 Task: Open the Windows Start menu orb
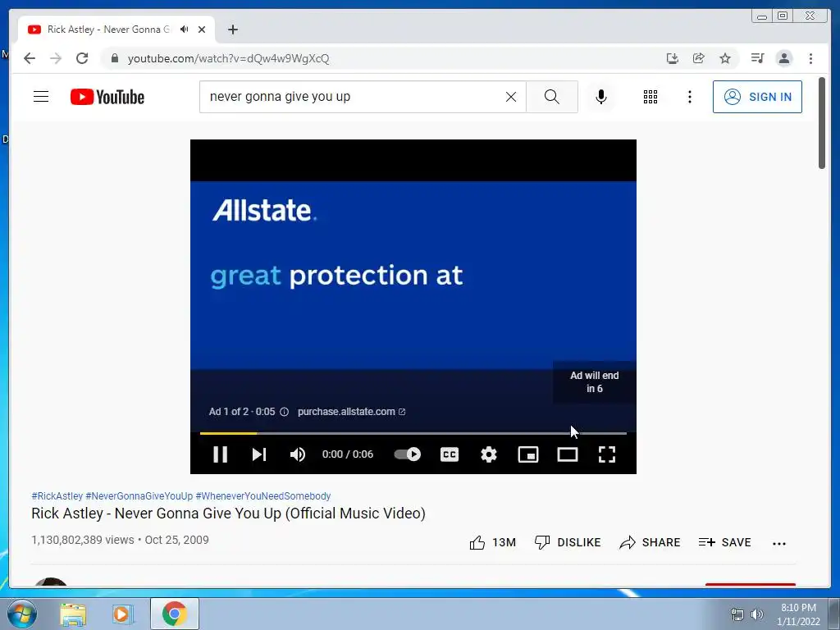[22, 614]
